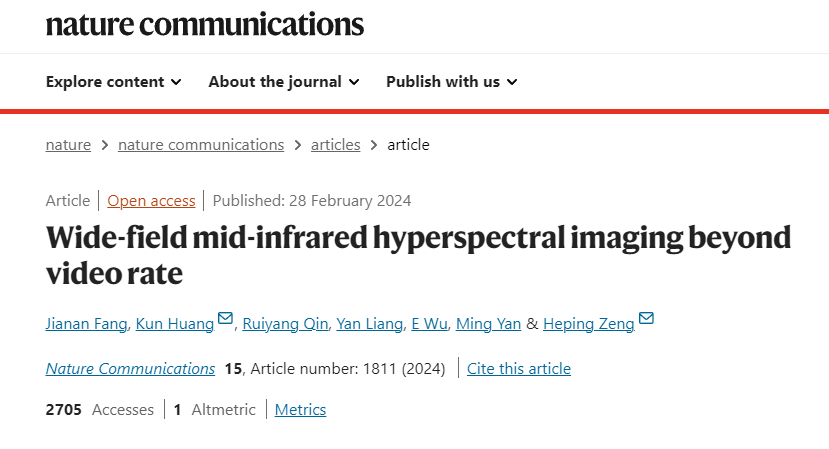Open the italic Nature Communications journal link
Viewport: 829px width, 449px height.
[x=130, y=369]
